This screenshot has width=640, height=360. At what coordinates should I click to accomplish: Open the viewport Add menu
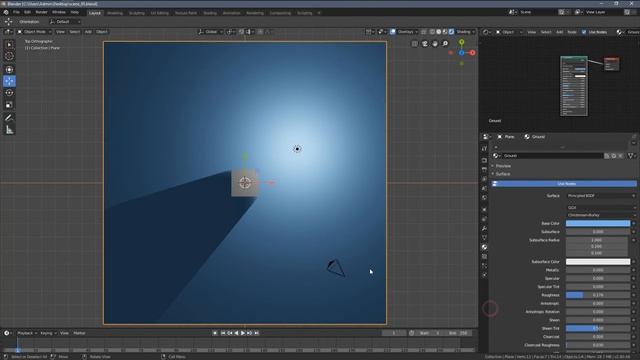pyautogui.click(x=88, y=32)
